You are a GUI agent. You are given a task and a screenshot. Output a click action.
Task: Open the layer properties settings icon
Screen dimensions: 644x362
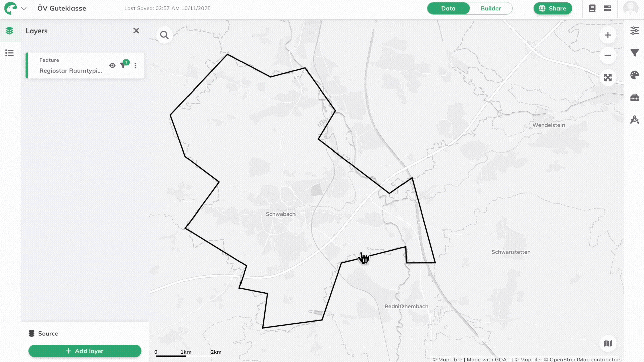(635, 31)
